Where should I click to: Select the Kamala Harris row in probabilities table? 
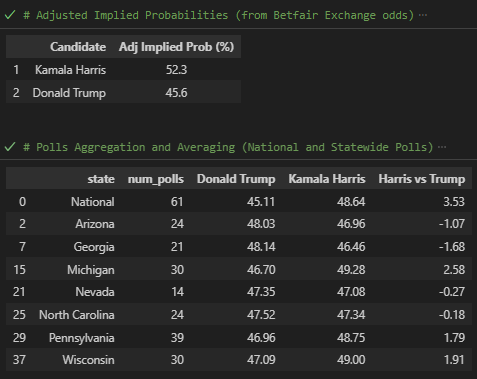point(123,70)
